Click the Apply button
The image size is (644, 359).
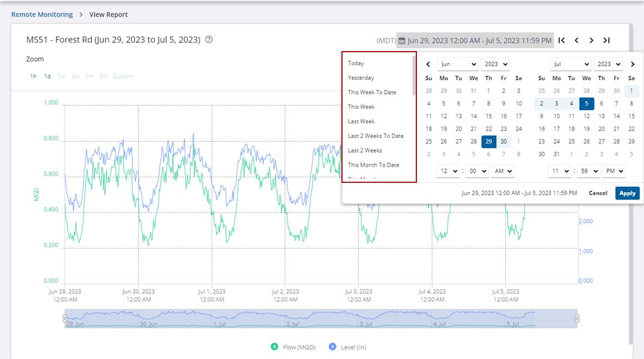[x=627, y=193]
